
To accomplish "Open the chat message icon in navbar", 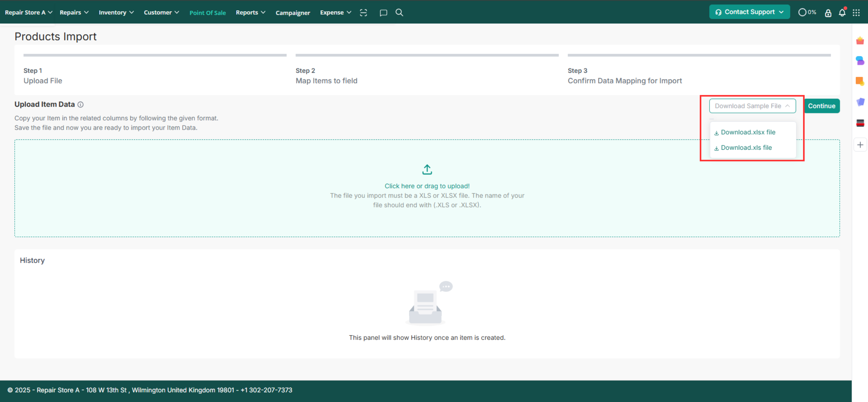I will click(x=383, y=12).
